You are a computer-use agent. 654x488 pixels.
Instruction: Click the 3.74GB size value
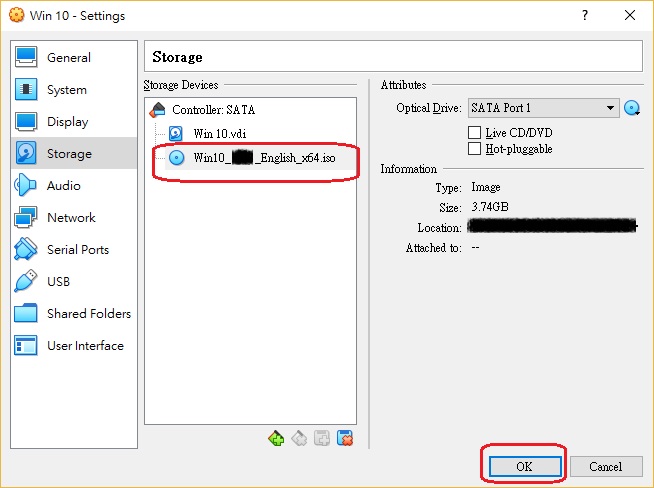click(490, 207)
